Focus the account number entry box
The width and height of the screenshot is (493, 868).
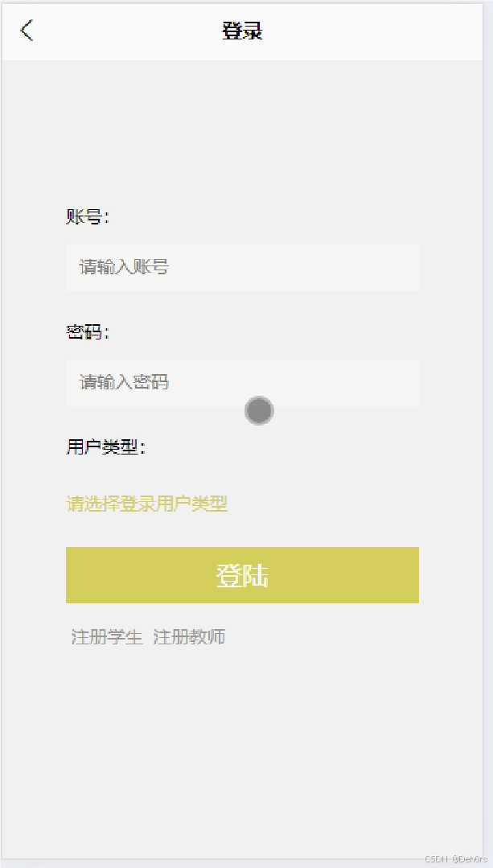[x=241, y=268]
